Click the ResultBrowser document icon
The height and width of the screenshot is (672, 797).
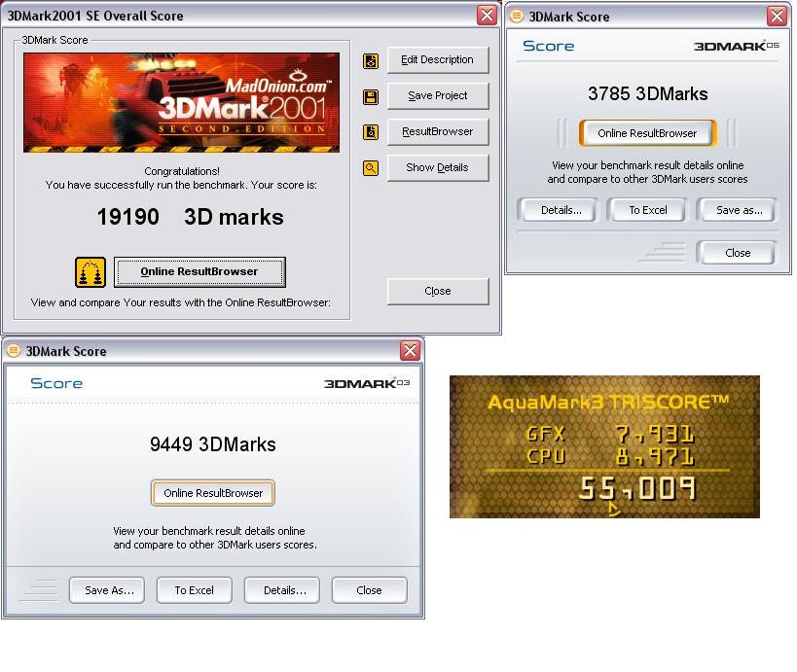click(x=371, y=132)
